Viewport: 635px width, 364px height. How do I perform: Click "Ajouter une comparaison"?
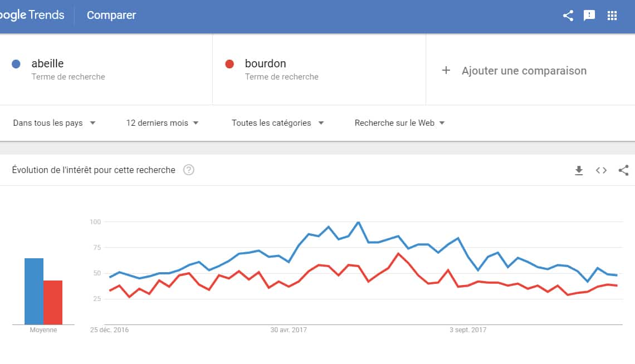(524, 71)
